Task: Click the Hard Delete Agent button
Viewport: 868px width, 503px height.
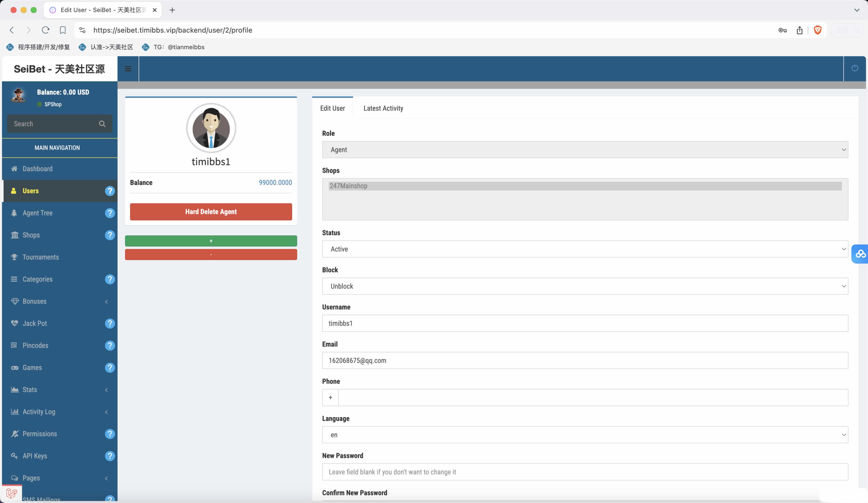Action: point(211,212)
